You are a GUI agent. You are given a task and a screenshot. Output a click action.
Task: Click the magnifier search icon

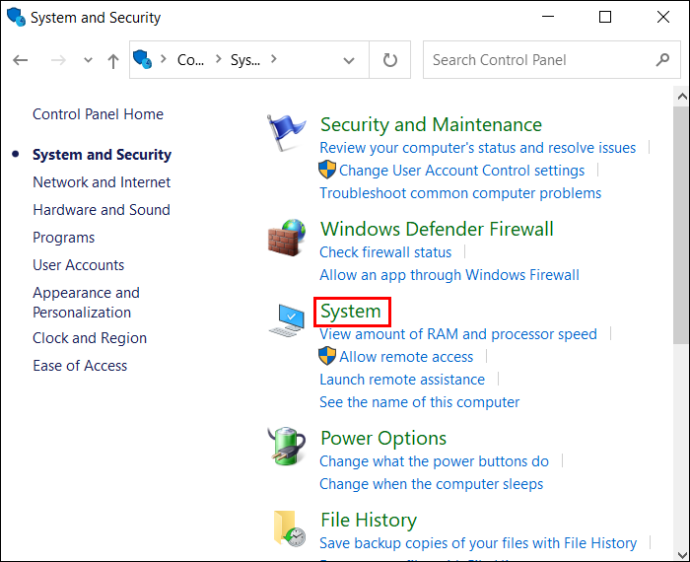[x=662, y=59]
